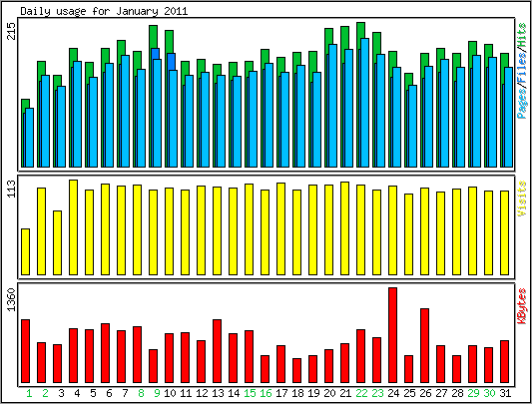Select day label 21
Screen dimensions: 532x404
(x=345, y=393)
